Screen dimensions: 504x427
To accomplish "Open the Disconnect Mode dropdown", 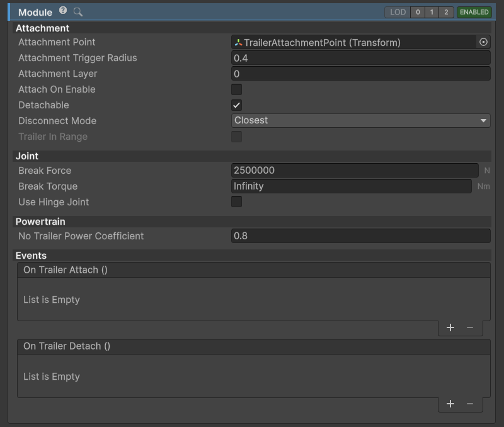I will pos(360,120).
